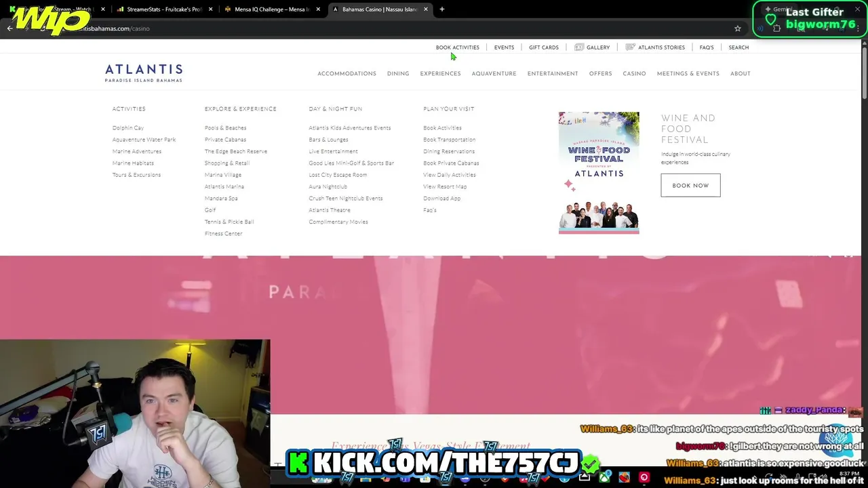Open the Casino menu

click(x=634, y=74)
